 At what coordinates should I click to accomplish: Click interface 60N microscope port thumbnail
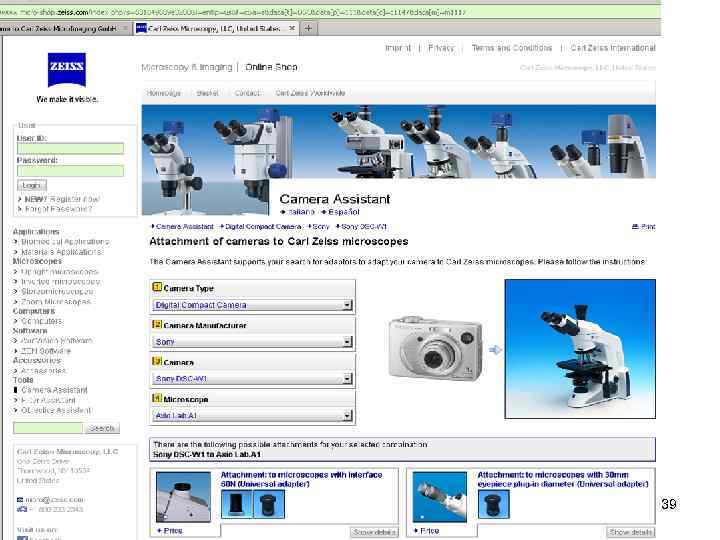pos(183,497)
